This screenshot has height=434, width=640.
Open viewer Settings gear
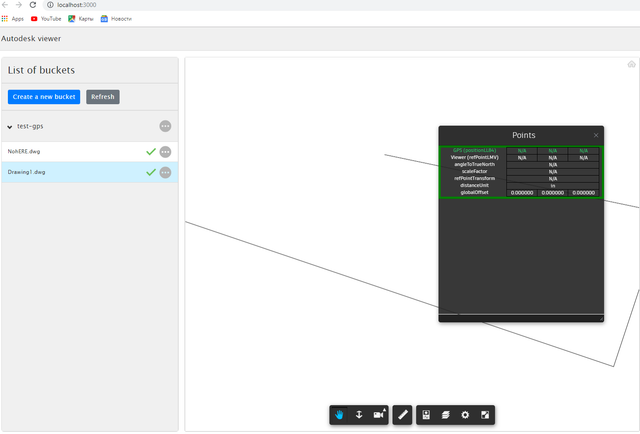point(465,415)
